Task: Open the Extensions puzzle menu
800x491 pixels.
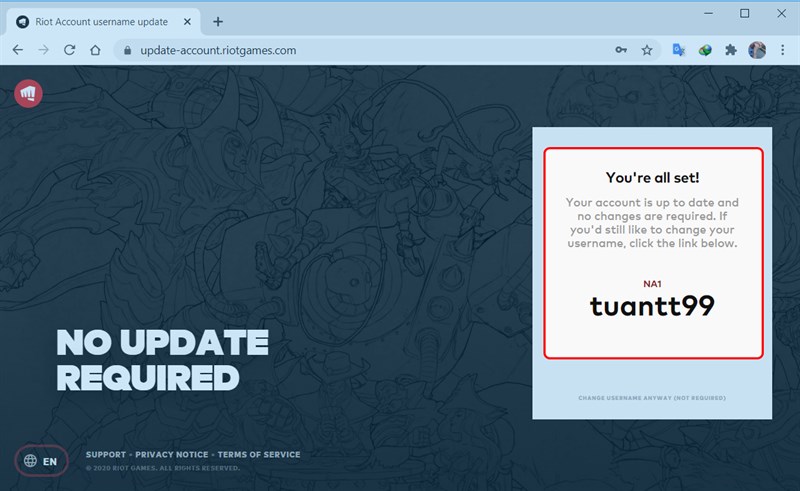Action: (x=731, y=50)
